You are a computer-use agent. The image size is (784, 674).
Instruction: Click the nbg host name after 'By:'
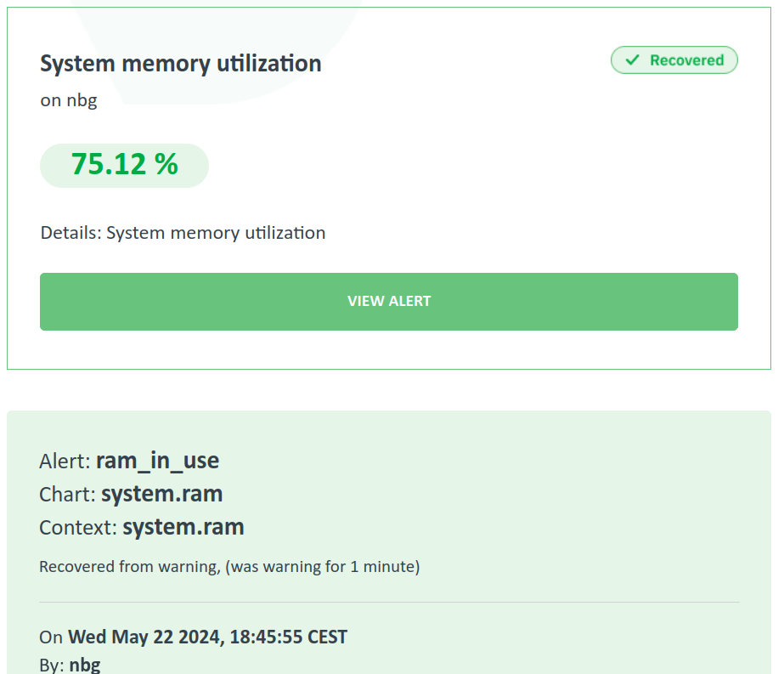pos(85,665)
